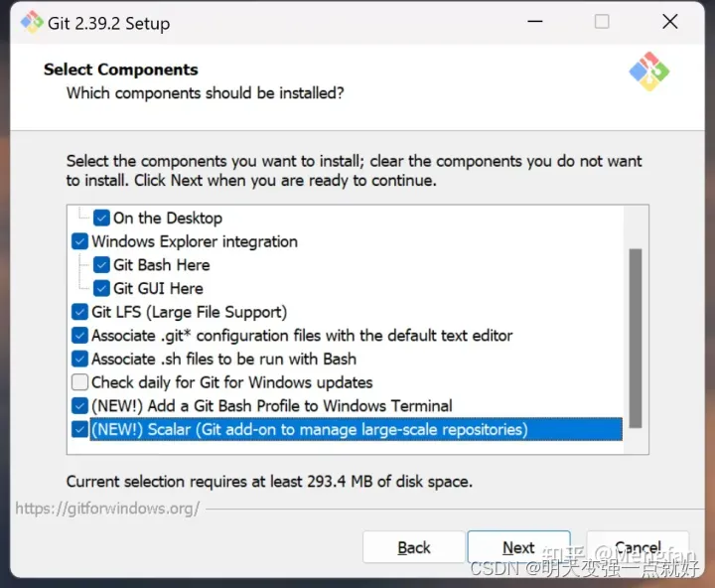Screen dimensions: 715x588
Task: Toggle Git LFS (Large File Support) checkbox
Action: [x=79, y=312]
